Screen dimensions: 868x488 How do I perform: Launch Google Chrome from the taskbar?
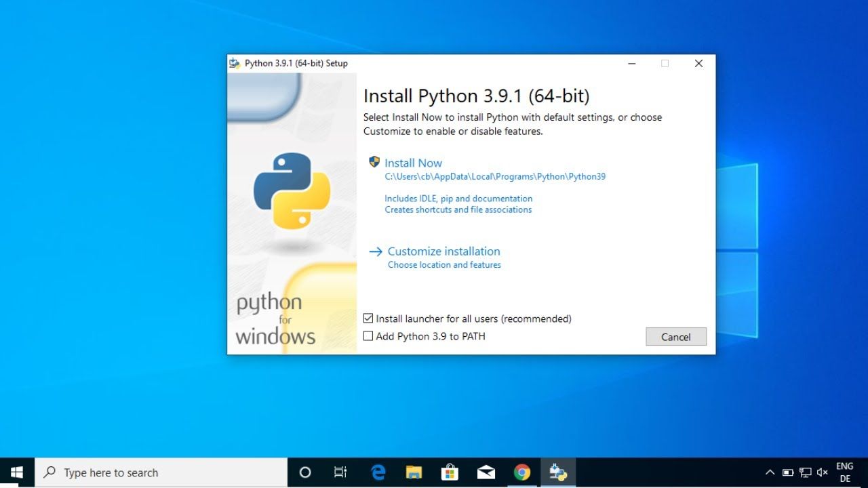[522, 472]
